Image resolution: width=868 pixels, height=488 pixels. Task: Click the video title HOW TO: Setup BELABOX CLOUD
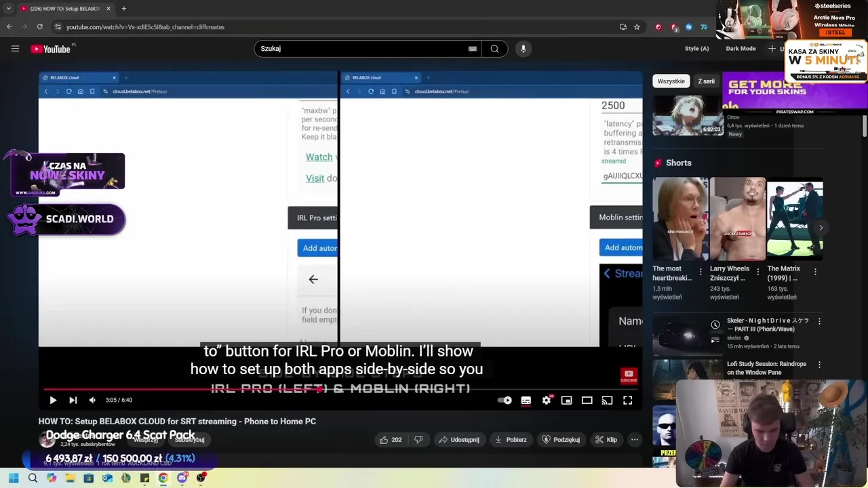[x=177, y=422]
